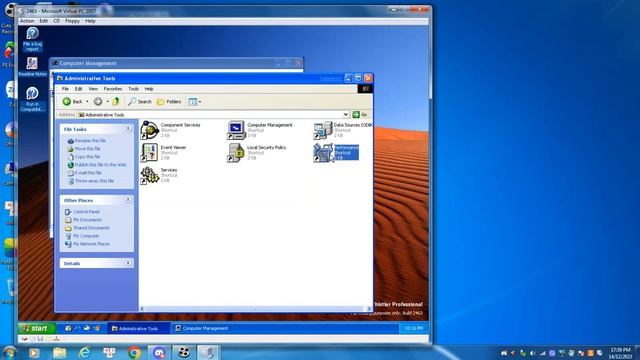Open CD menu in Virtual PC window
This screenshot has width=640, height=360.
[56, 21]
